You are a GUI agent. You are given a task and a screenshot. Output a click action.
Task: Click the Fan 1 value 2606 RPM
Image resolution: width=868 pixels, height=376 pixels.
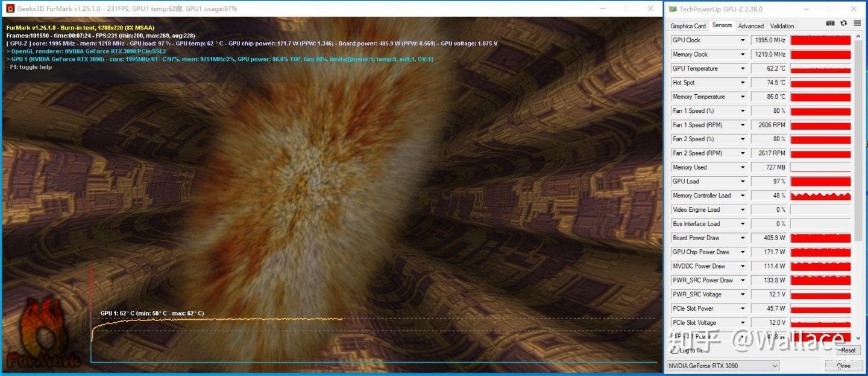point(769,125)
